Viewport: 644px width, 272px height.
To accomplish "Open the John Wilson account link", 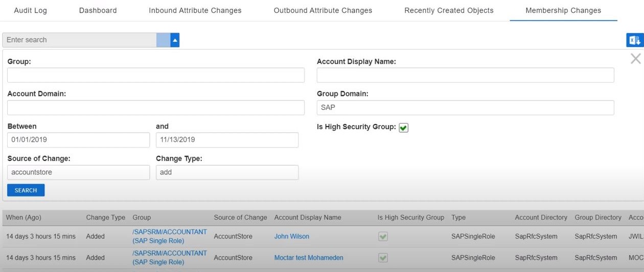I will (291, 236).
